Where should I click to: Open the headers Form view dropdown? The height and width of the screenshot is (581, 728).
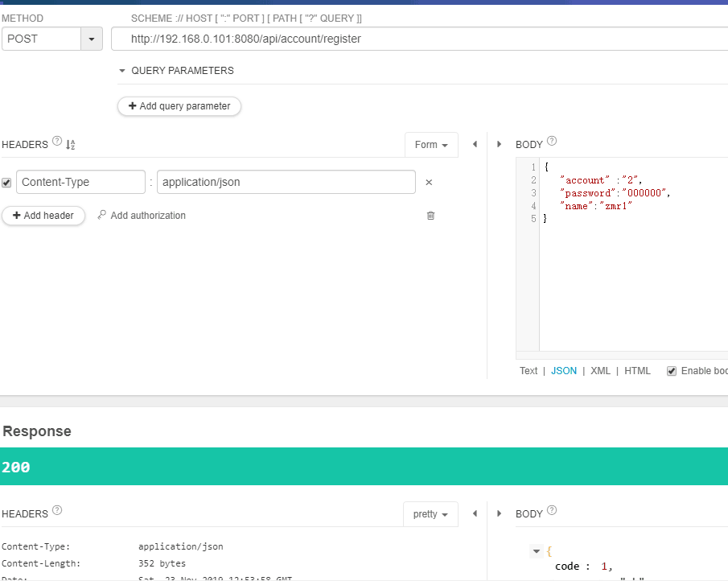[x=431, y=145]
